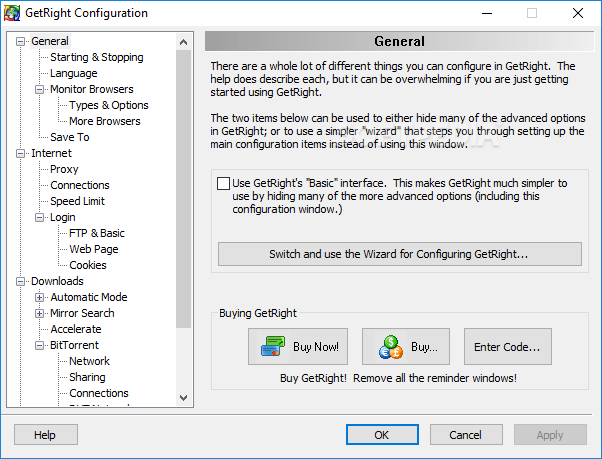Select Connections under BitTorrent
The image size is (602, 459).
99,393
